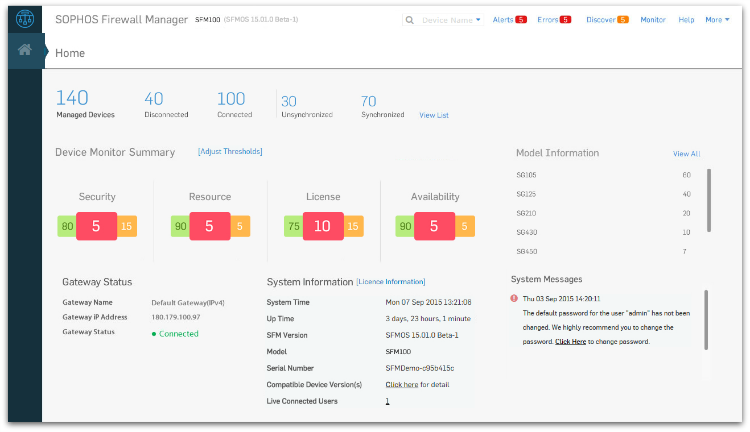The height and width of the screenshot is (432, 750).
Task: Click the orange Resource tile showing 5
Action: point(240,226)
